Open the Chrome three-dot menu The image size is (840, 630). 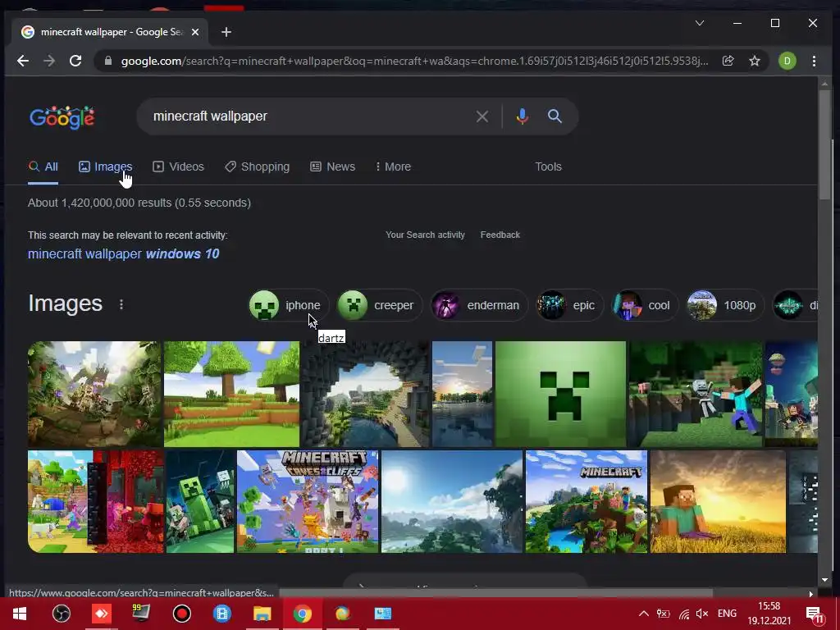click(814, 61)
